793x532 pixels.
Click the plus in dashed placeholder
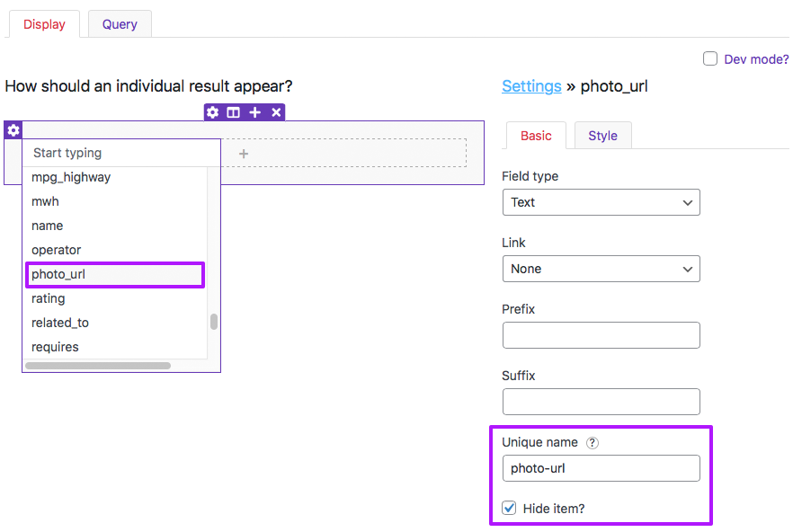(x=244, y=154)
